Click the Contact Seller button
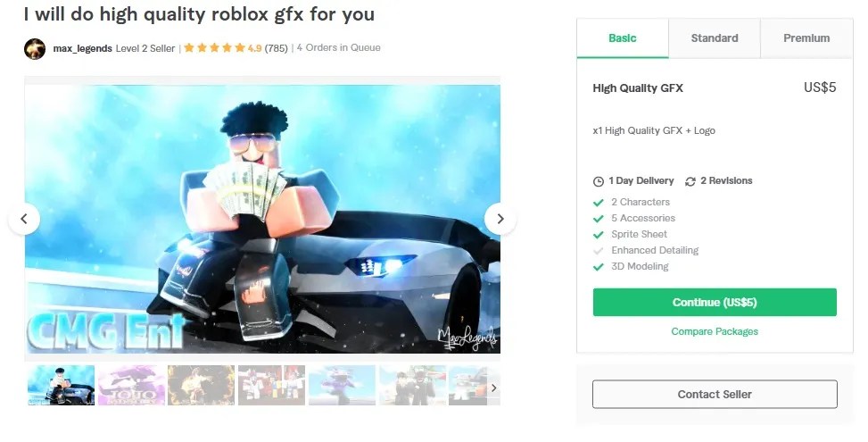Viewport: 868px width, 442px height. click(715, 395)
